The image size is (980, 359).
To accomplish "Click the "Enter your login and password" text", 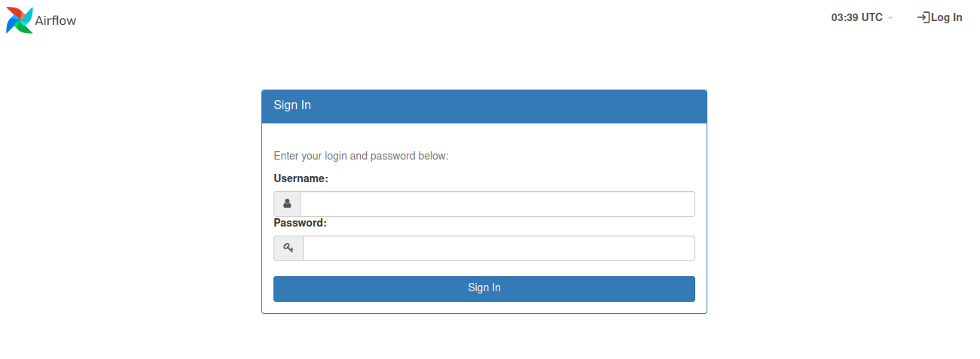I will pyautogui.click(x=361, y=156).
